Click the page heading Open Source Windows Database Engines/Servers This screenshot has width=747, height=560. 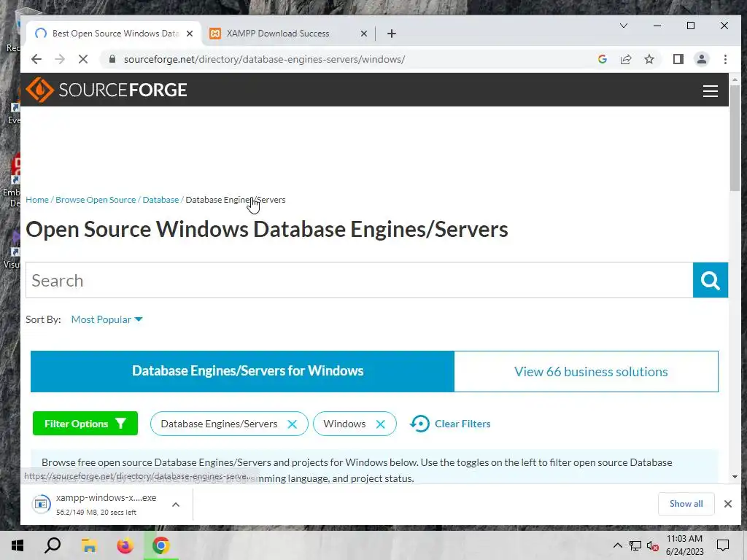[267, 230]
